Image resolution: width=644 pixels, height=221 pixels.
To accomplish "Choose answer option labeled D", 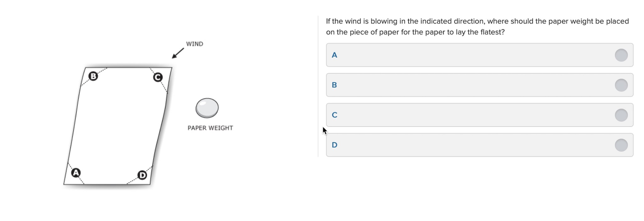I will click(x=480, y=145).
